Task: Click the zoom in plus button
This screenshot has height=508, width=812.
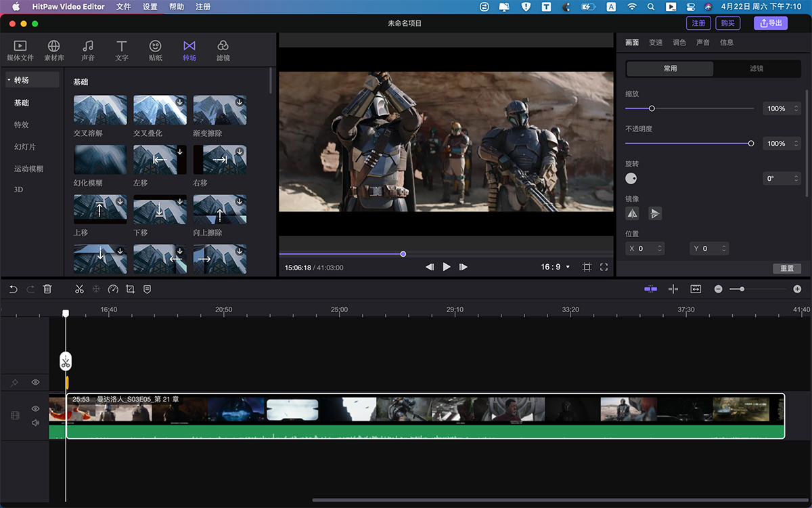Action: tap(797, 289)
